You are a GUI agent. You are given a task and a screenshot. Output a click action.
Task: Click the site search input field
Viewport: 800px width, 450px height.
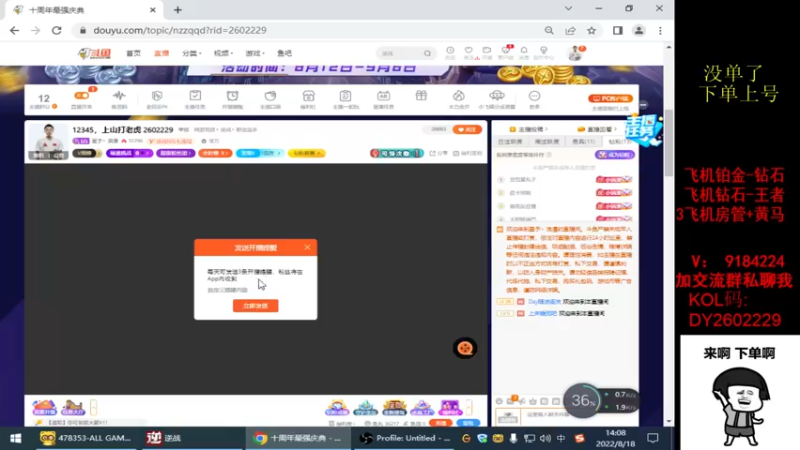coord(400,53)
